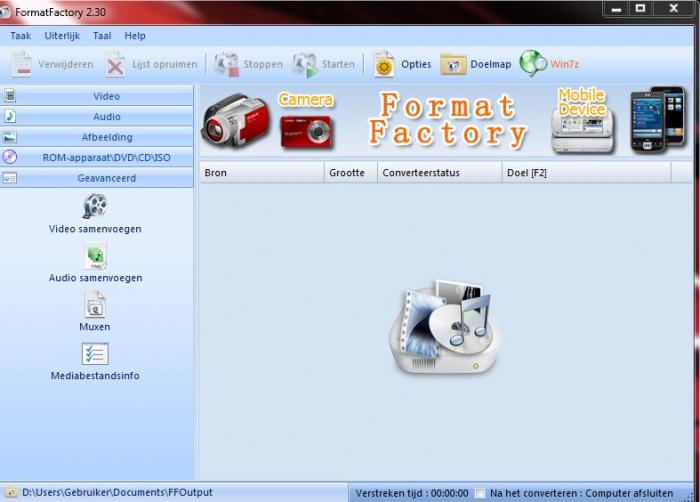Click the Opties label

click(416, 64)
